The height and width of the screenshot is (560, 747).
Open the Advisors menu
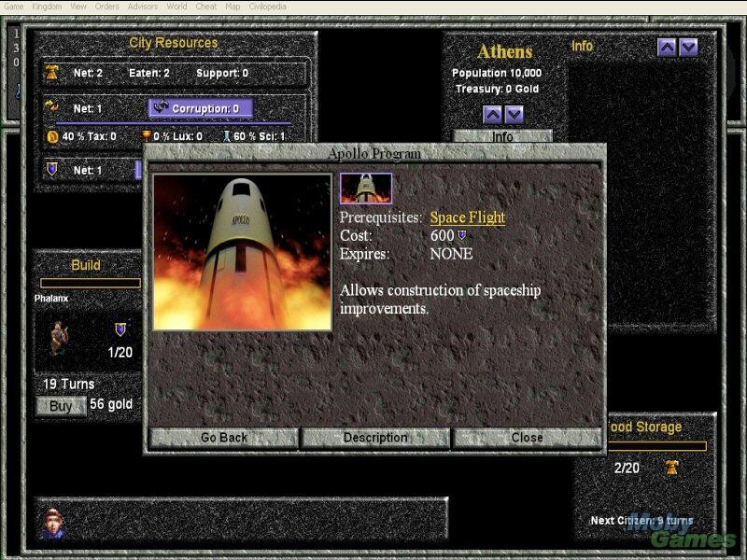(143, 7)
